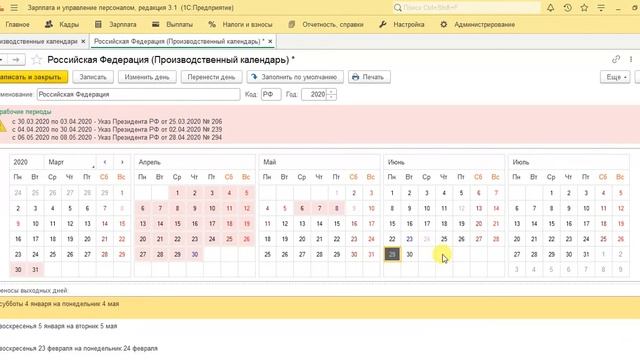The height and width of the screenshot is (360, 640).
Task: Show previous month in calendar
Action: (x=105, y=162)
